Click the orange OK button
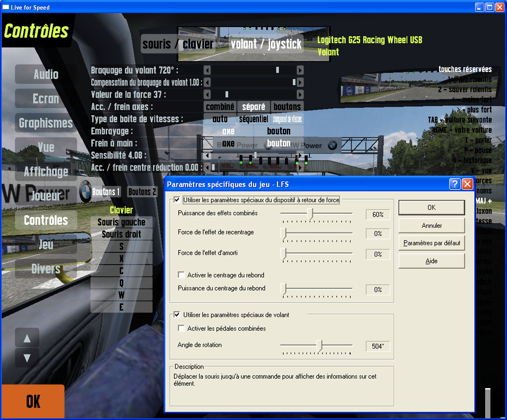Viewport: 507px width, 420px height. [33, 401]
